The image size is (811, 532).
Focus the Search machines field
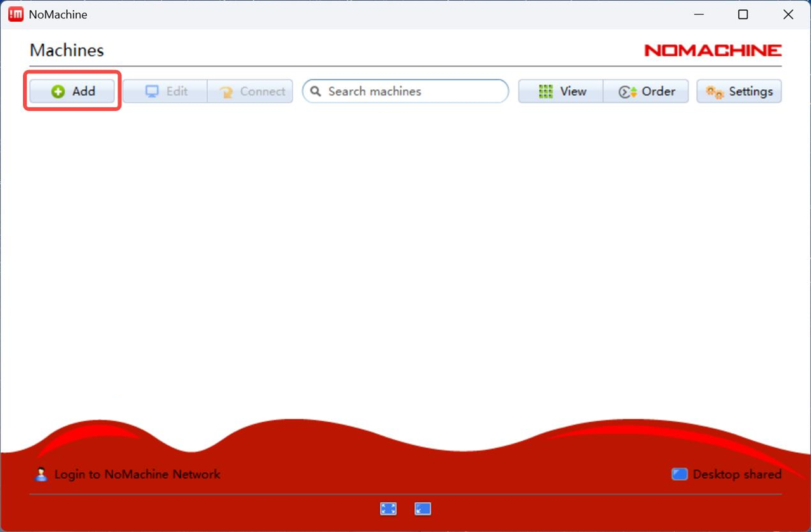click(405, 91)
